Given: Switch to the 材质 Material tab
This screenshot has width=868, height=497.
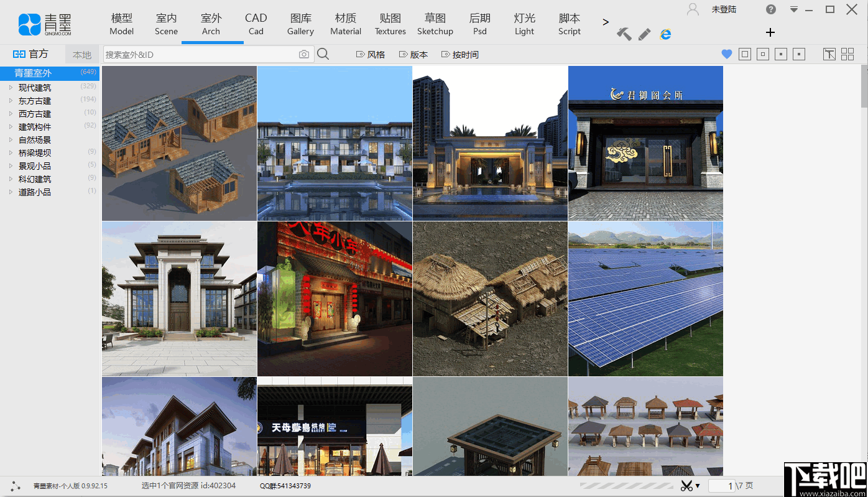Looking at the screenshot, I should click(346, 24).
